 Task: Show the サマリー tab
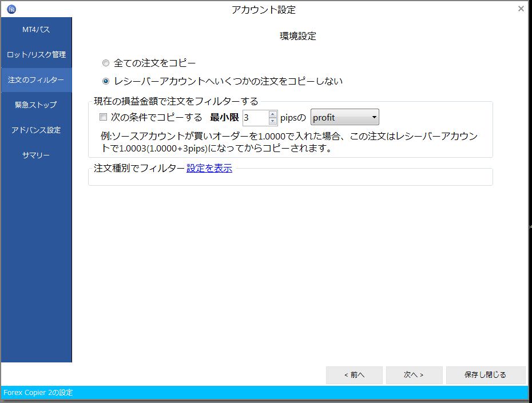36,155
